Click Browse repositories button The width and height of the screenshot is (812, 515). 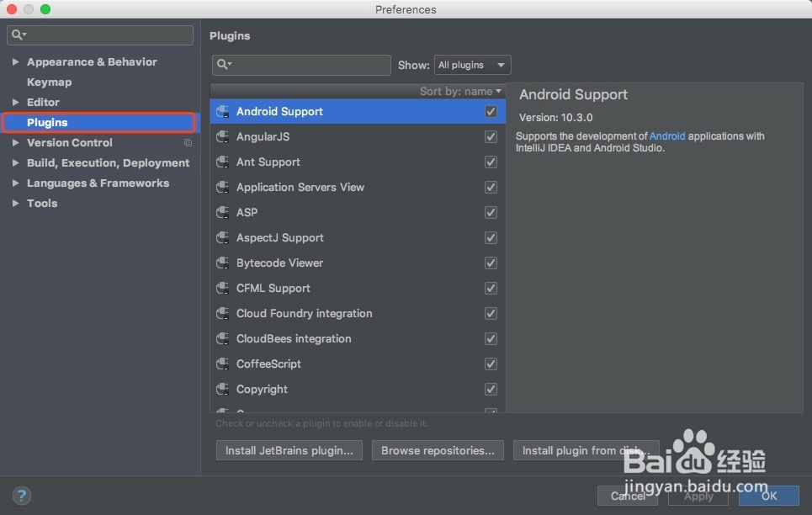pos(438,451)
